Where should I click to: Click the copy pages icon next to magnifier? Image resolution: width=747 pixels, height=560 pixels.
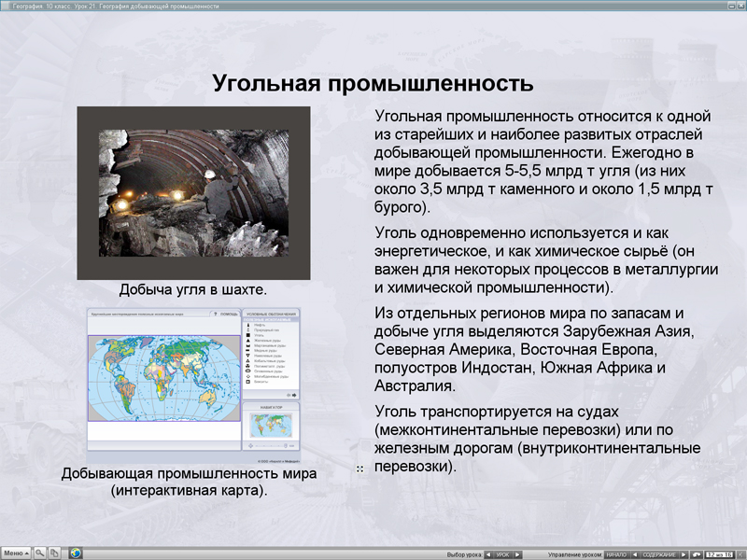(53, 552)
